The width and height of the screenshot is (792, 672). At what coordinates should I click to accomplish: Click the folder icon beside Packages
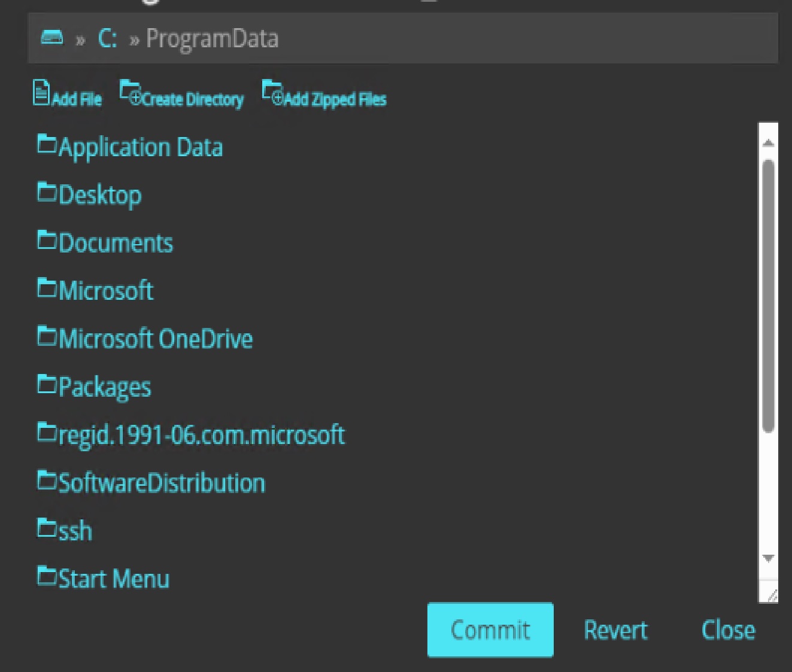(45, 384)
